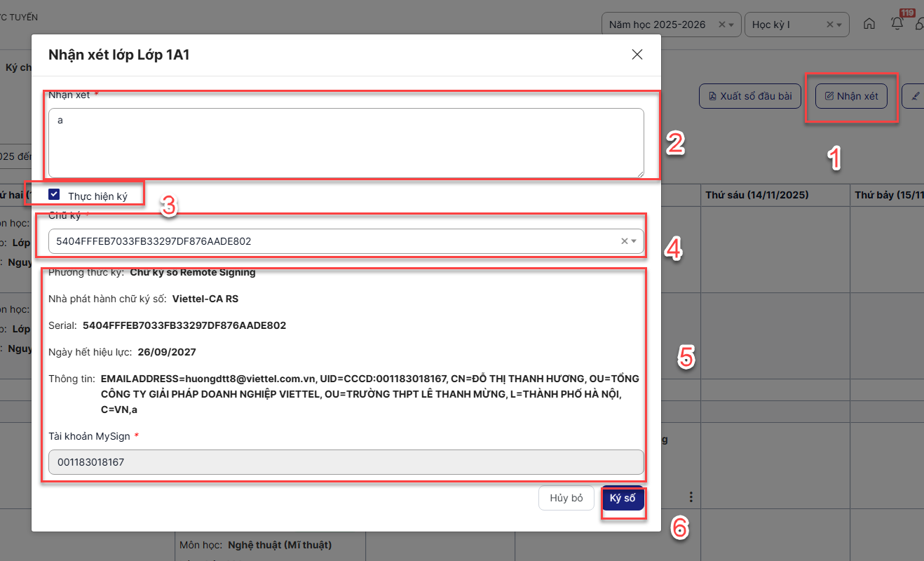Screen dimensions: 924x561
Task: Click the Nhận xét toolbar button
Action: [851, 96]
